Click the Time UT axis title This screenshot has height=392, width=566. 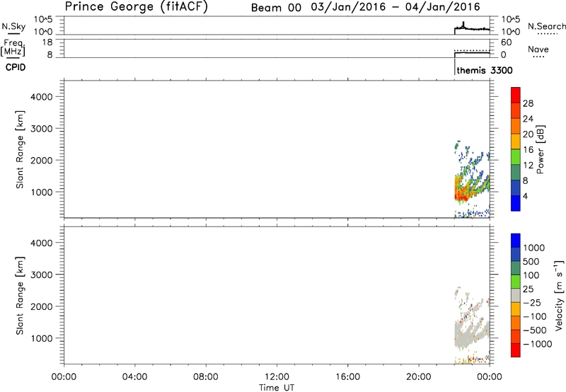(x=277, y=388)
